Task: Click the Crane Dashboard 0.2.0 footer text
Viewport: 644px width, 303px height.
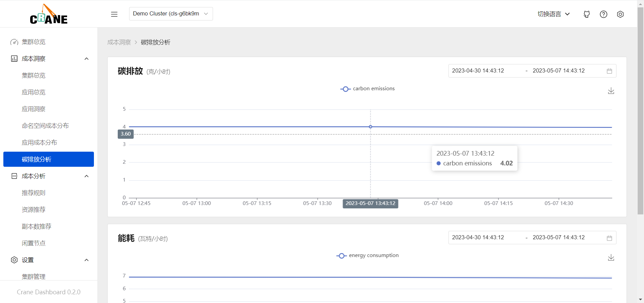Action: (x=49, y=292)
